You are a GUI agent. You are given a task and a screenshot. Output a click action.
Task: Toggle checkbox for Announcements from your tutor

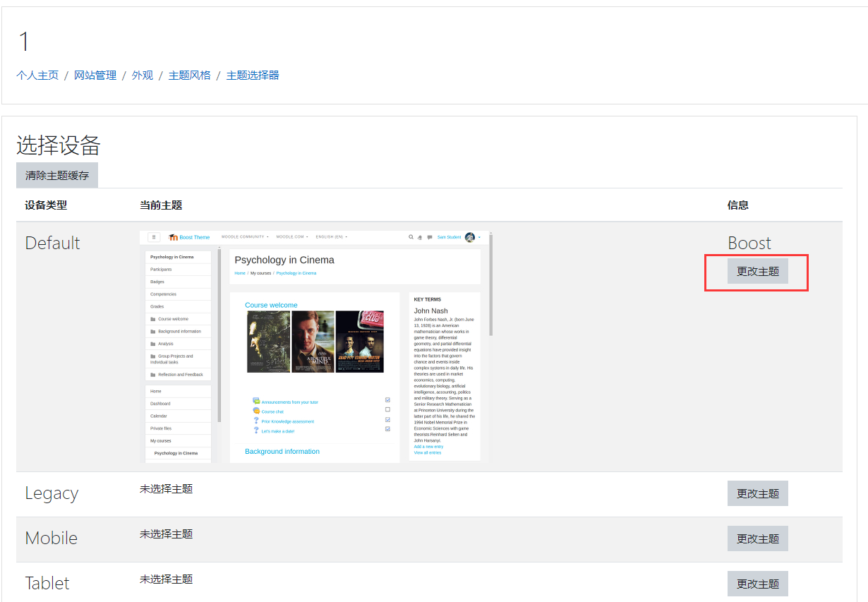click(387, 400)
